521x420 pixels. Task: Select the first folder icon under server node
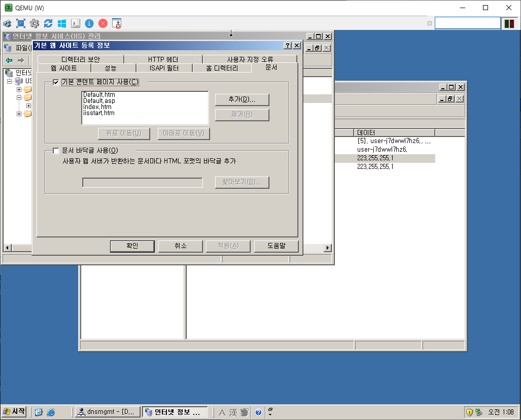pos(27,89)
